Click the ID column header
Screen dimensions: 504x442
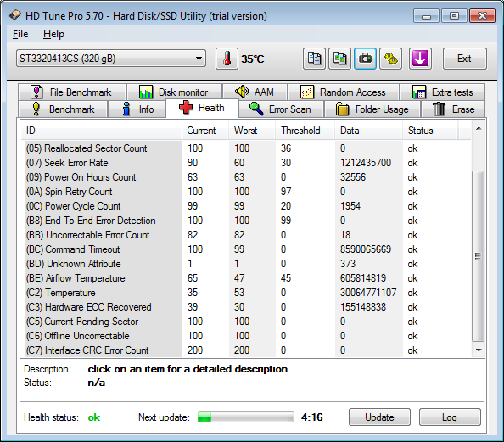coord(102,131)
